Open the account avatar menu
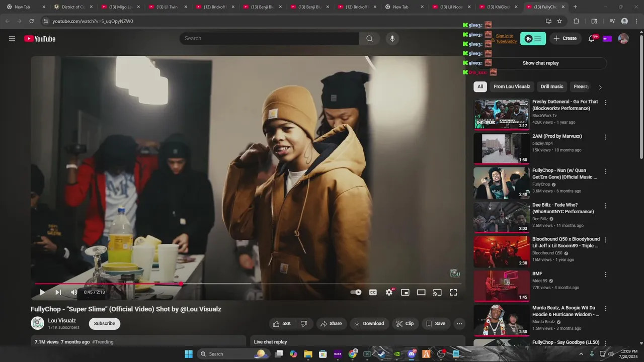This screenshot has height=362, width=644. click(623, 39)
